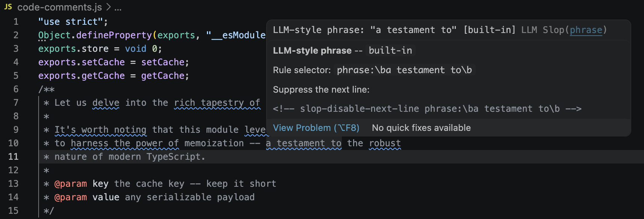Click the 'built-in' code label in hover
Image resolution: width=644 pixels, height=219 pixels.
click(x=390, y=51)
